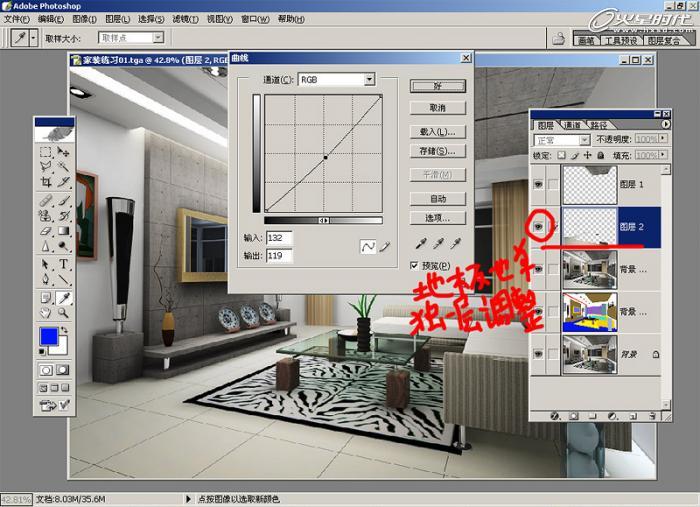Viewport: 700px width, 507px height.
Task: Select the Type tool
Action: pyautogui.click(x=63, y=264)
